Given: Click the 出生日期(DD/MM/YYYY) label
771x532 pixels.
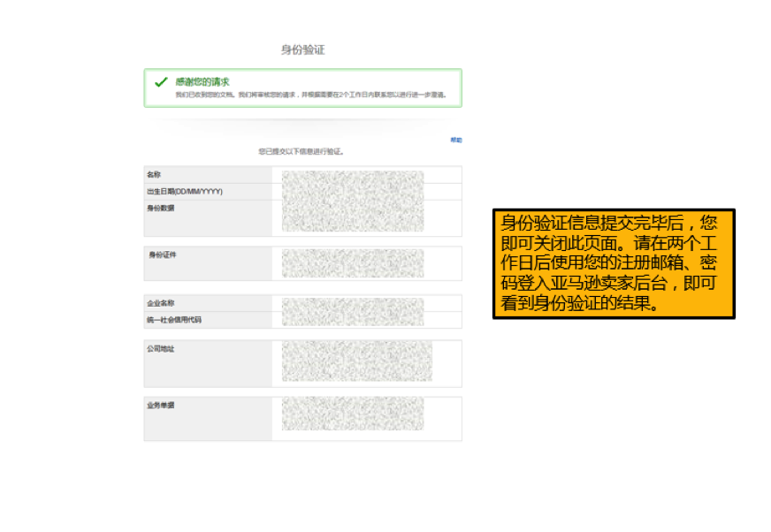Looking at the screenshot, I should [x=185, y=191].
